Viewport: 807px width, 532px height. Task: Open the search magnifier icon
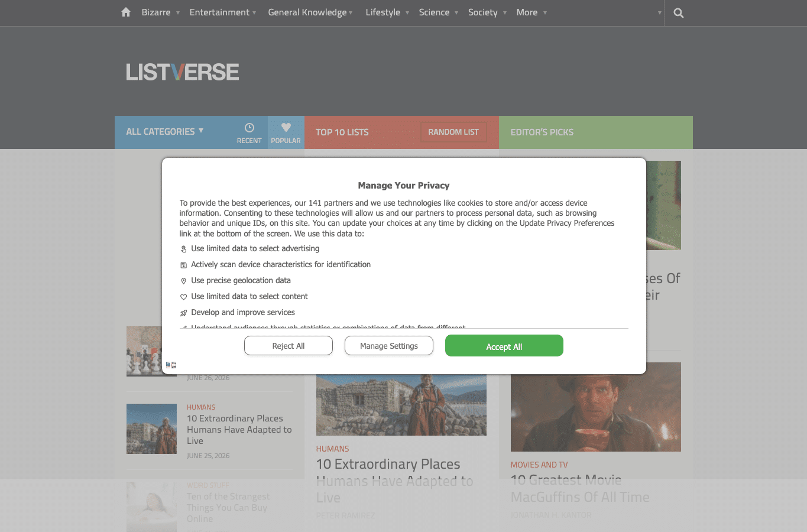(679, 13)
